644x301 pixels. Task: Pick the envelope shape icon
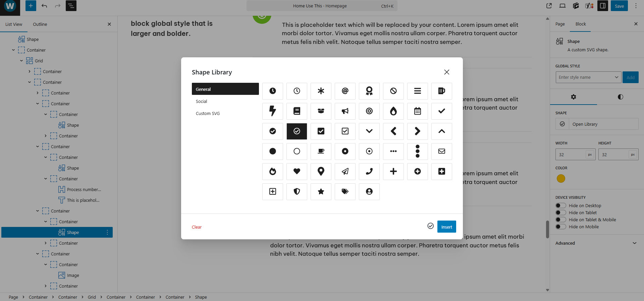click(441, 151)
